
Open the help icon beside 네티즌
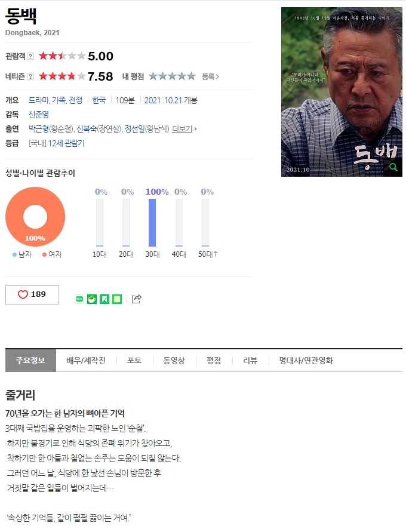30,76
